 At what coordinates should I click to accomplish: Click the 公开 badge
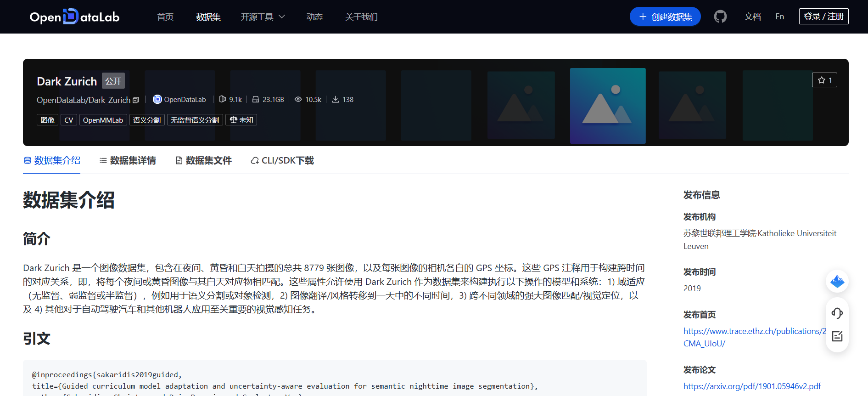coord(113,81)
